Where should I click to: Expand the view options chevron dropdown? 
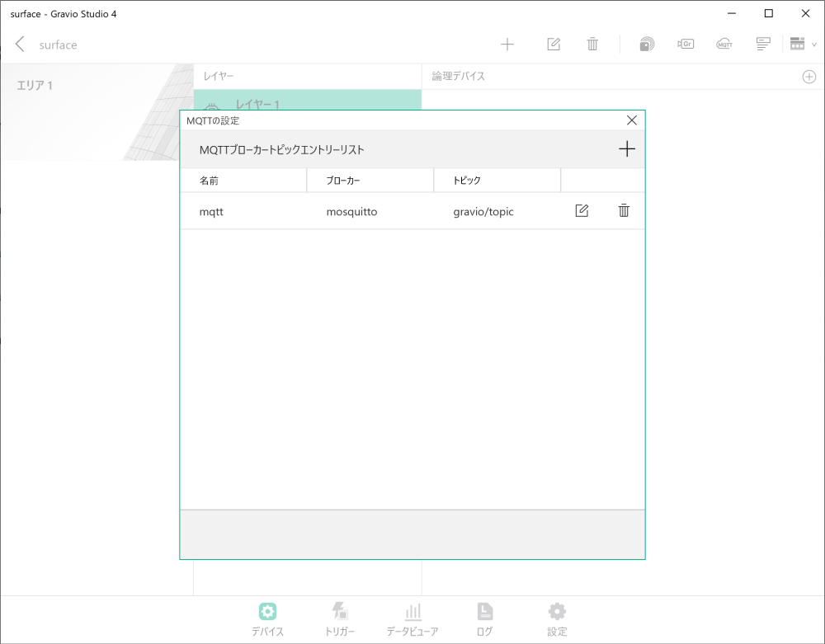(x=814, y=44)
